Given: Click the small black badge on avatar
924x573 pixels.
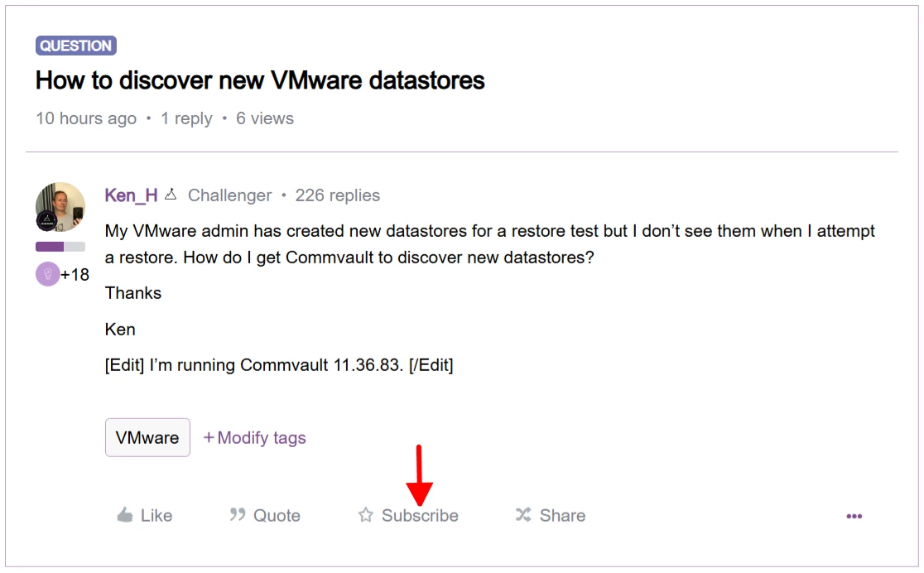Looking at the screenshot, I should pyautogui.click(x=46, y=220).
